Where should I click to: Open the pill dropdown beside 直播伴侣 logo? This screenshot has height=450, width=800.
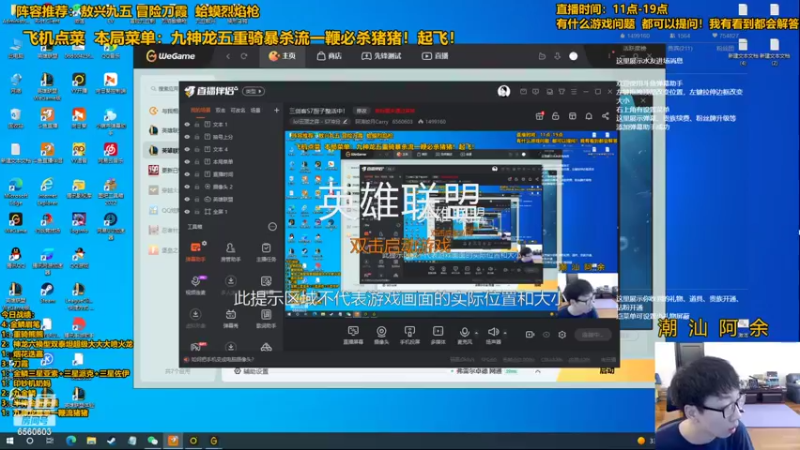coord(253,91)
